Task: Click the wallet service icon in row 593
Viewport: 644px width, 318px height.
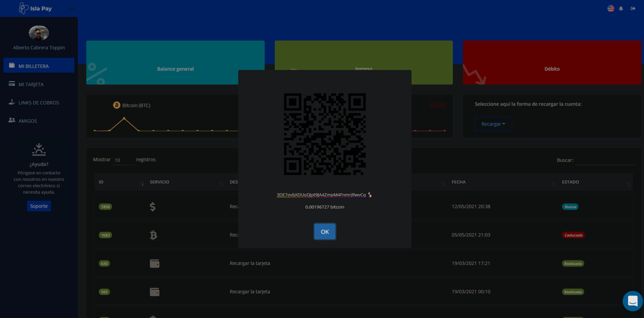Action: coord(155,292)
